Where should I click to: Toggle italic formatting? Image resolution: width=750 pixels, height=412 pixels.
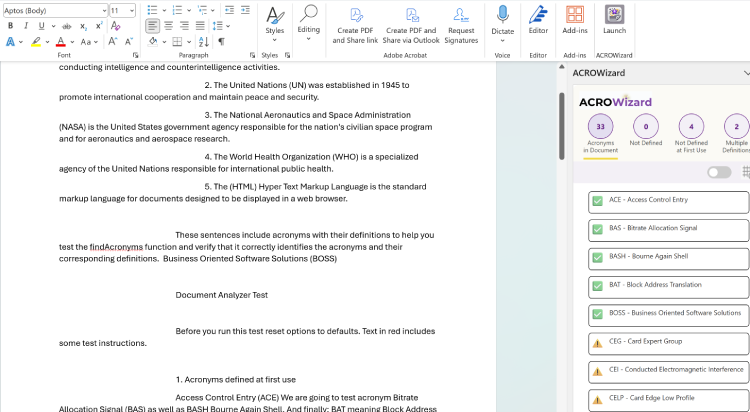[26, 26]
